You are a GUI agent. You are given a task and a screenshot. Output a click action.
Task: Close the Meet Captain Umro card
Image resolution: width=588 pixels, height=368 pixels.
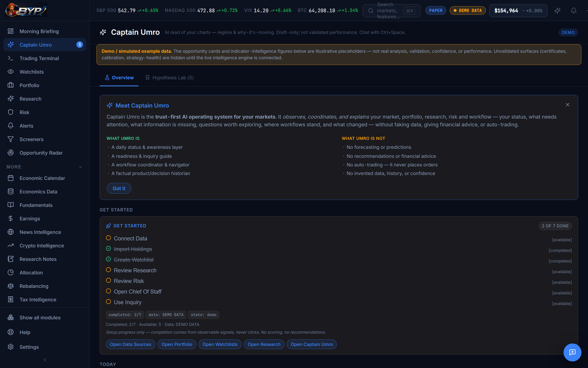pos(567,105)
